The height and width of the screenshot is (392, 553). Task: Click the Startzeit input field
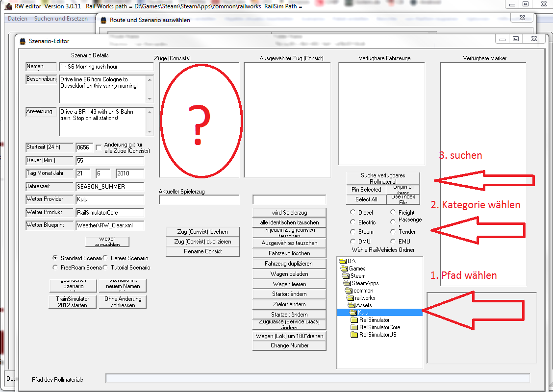tap(84, 147)
